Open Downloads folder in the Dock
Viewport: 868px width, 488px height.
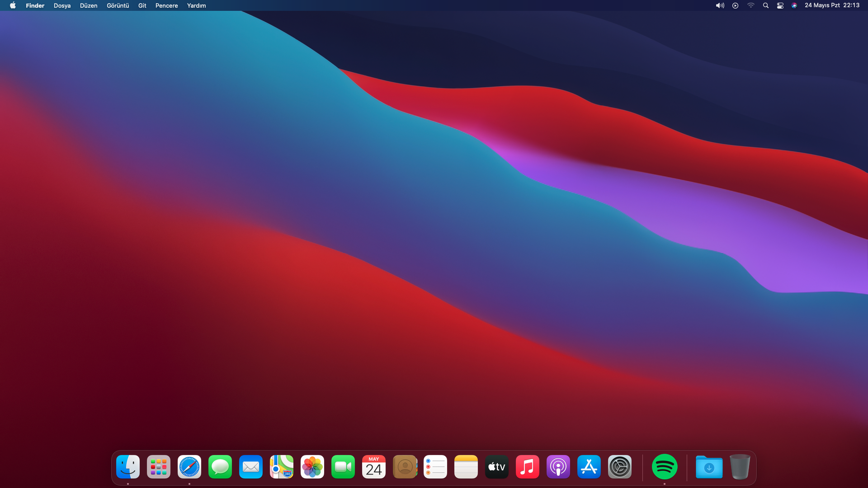709,467
